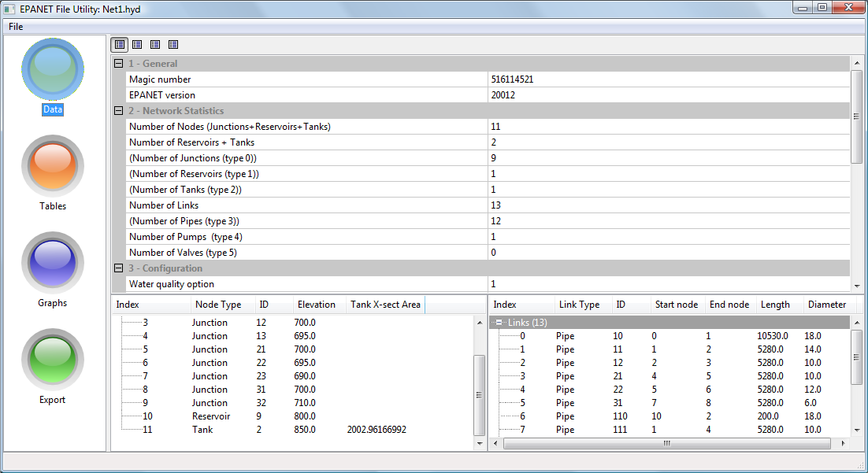Select the Number of Pumps (type 4) row
This screenshot has height=473, width=868.
[488, 237]
